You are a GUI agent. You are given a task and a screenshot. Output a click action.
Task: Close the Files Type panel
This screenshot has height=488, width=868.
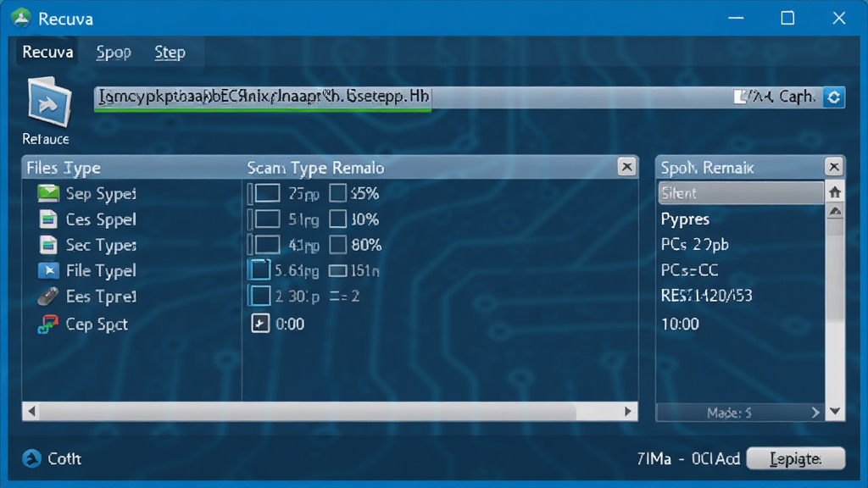[x=626, y=167]
